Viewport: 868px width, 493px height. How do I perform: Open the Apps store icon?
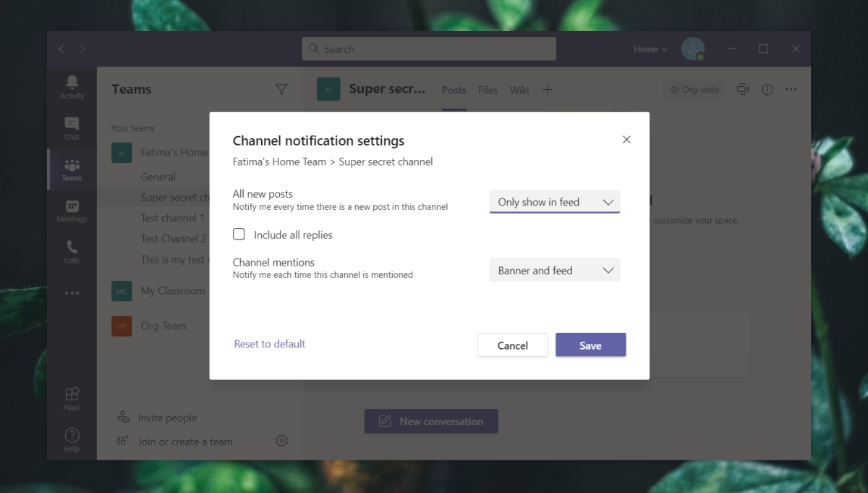coord(72,398)
